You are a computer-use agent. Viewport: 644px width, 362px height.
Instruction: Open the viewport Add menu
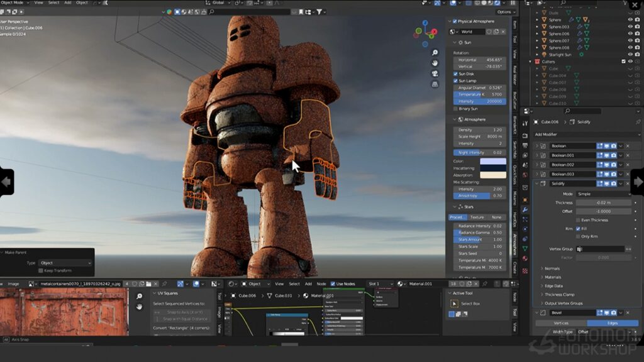point(68,3)
